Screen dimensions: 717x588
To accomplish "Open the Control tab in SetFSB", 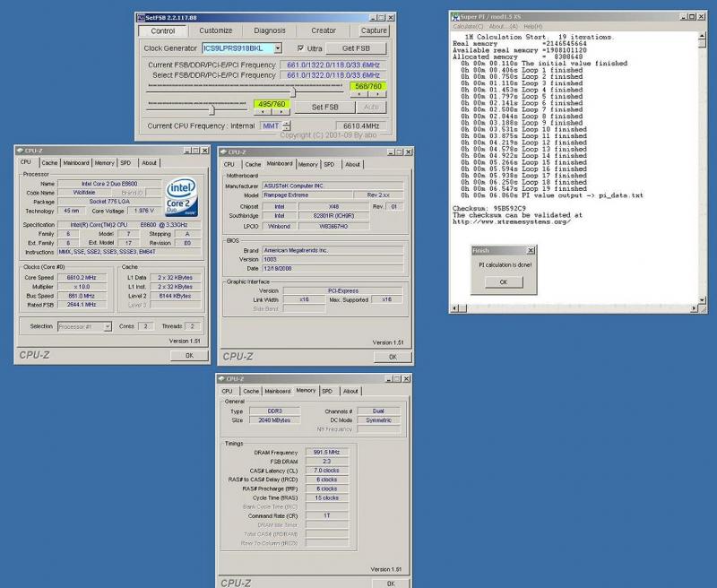I will coord(163,30).
